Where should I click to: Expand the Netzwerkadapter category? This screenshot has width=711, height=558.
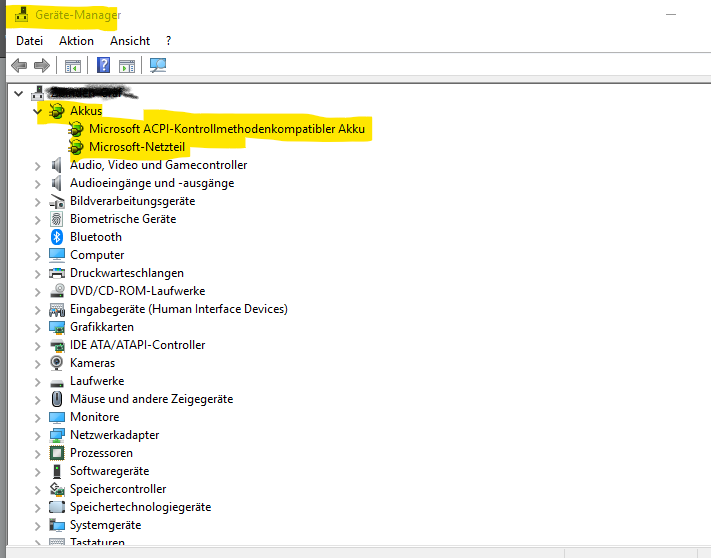38,436
